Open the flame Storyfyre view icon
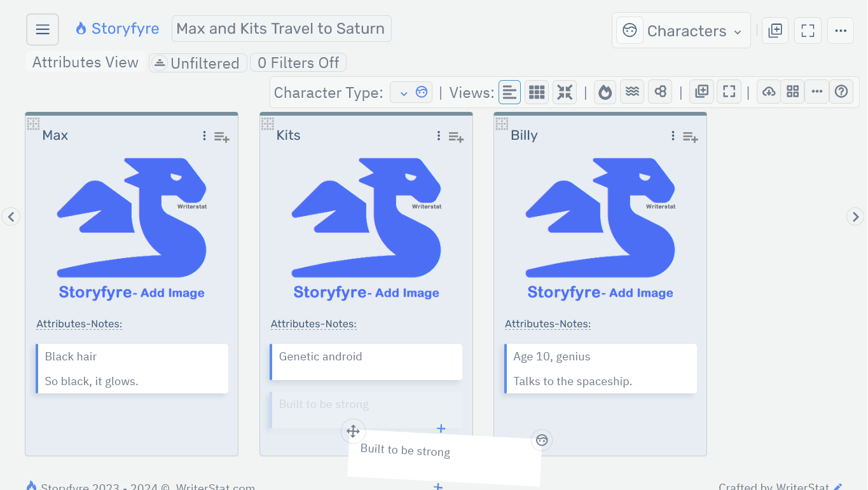Viewport: 868px width, 490px height. pos(605,92)
